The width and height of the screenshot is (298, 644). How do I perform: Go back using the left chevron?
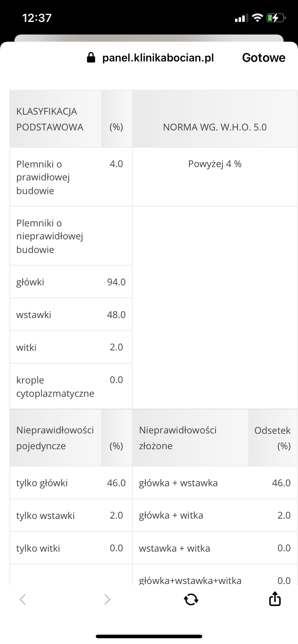[x=23, y=599]
